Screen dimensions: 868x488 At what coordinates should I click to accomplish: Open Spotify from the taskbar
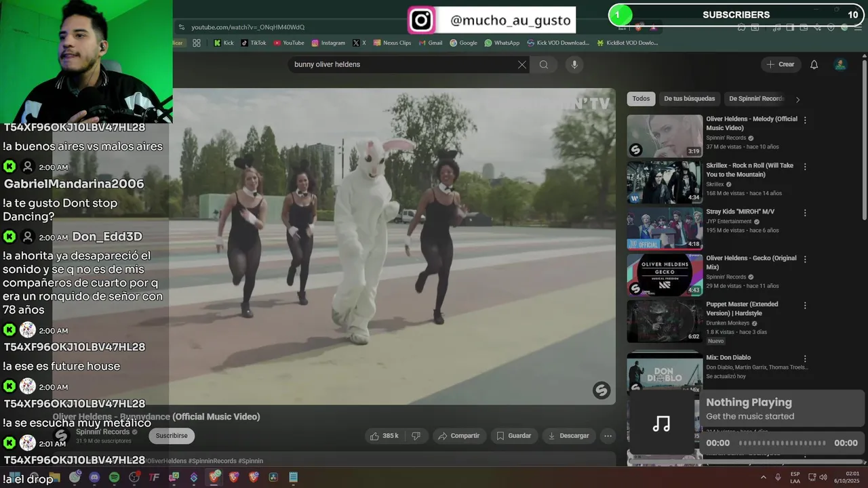[x=114, y=477]
